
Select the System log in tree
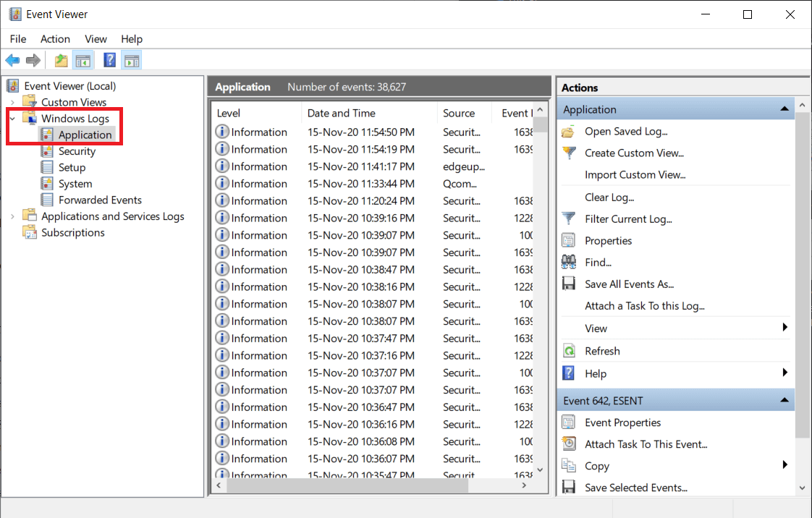pos(75,184)
